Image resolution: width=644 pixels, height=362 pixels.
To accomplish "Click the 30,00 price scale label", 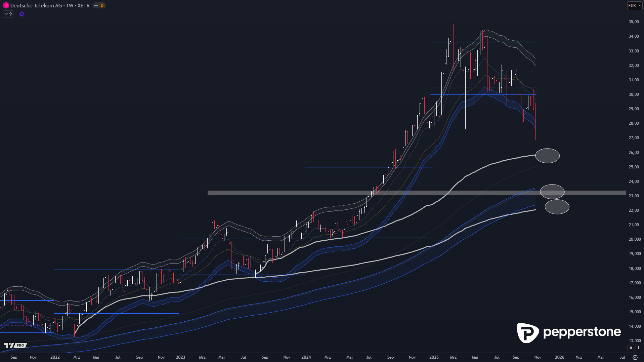I will 634,94.
